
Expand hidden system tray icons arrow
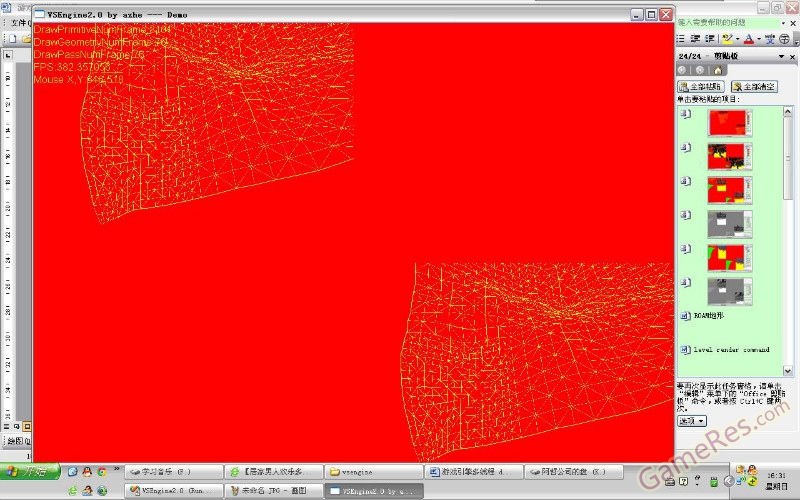(x=729, y=481)
